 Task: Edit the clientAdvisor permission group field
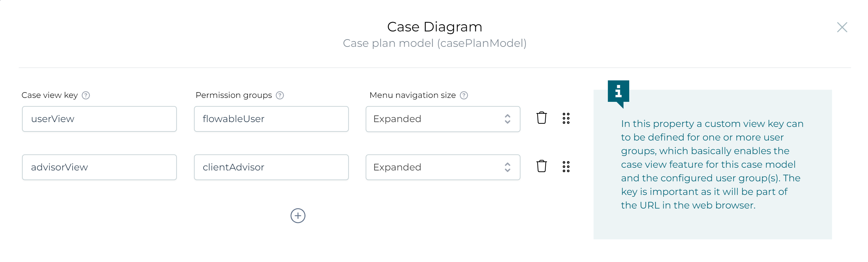coord(271,167)
